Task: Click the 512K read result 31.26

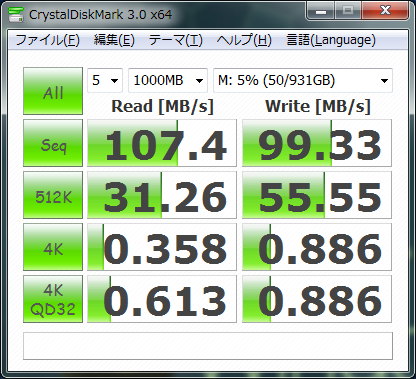Action: pos(162,195)
